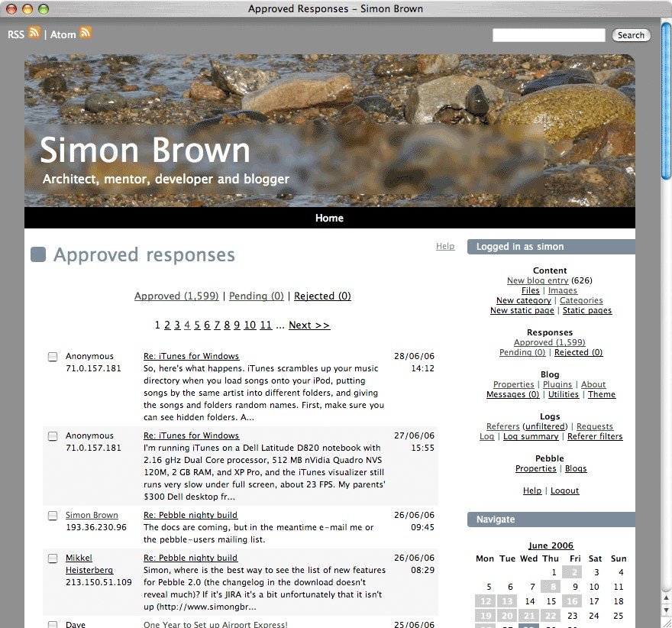This screenshot has width=672, height=628.
Task: Open sidebar Rejected (0) link
Action: pos(578,352)
